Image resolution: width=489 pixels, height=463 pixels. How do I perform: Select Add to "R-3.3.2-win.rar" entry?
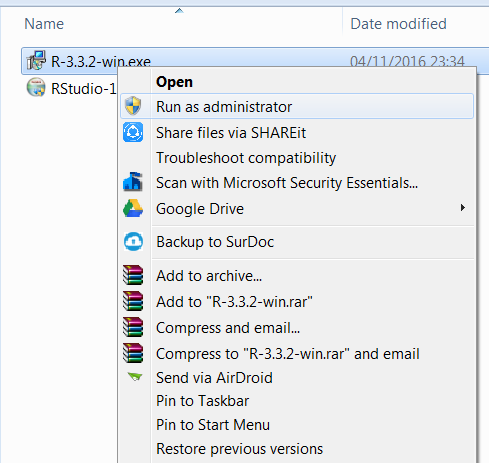[234, 302]
